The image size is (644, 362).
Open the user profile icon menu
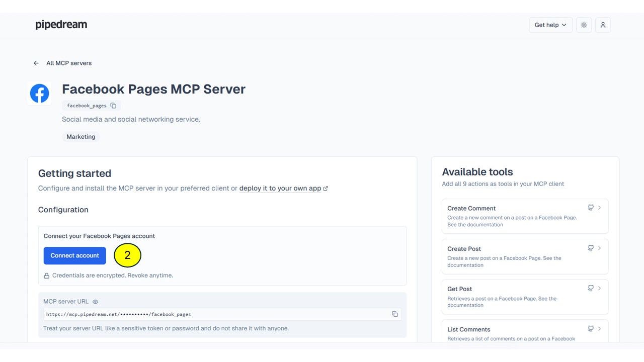603,25
